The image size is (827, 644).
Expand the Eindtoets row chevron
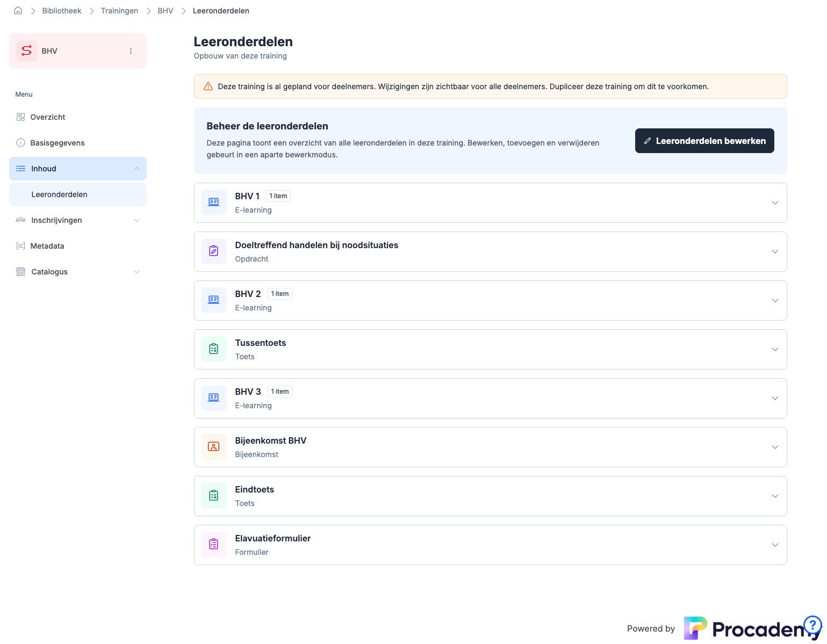pyautogui.click(x=774, y=496)
